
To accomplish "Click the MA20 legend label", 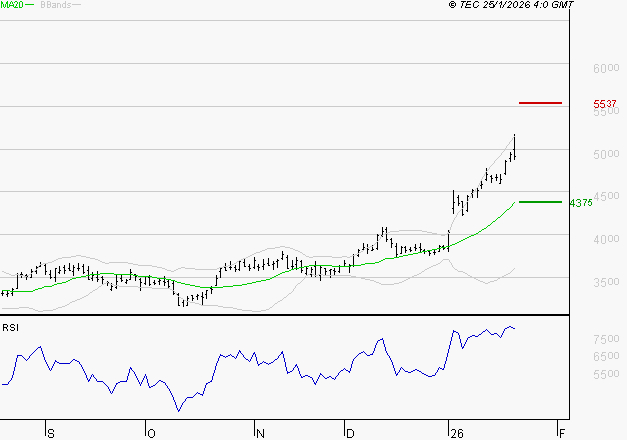I will click(12, 5).
